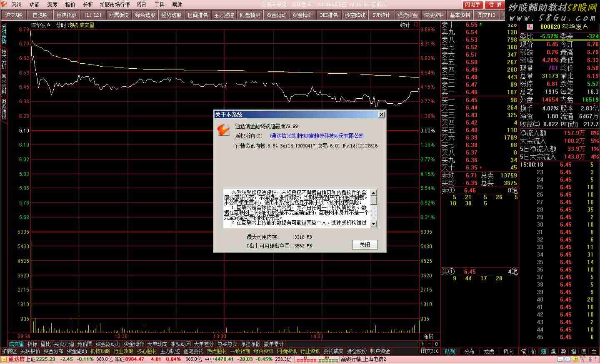Screen dimensions: 600x364
Task: Click the 委托成交 bottom bar item
Action: tap(333, 352)
